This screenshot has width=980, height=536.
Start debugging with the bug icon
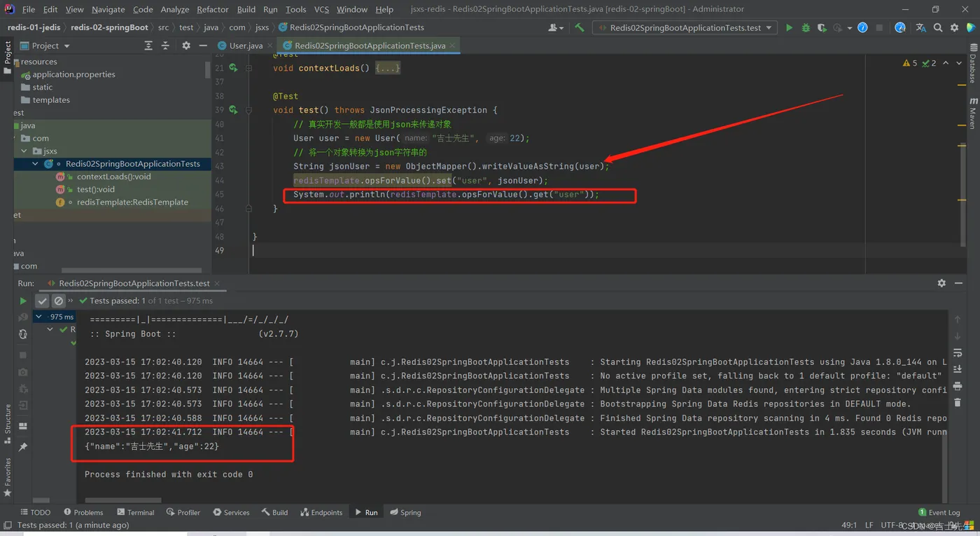coord(806,27)
